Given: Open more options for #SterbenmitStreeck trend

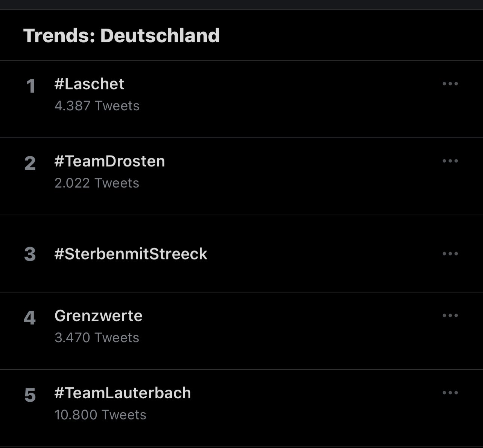Looking at the screenshot, I should coord(450,253).
